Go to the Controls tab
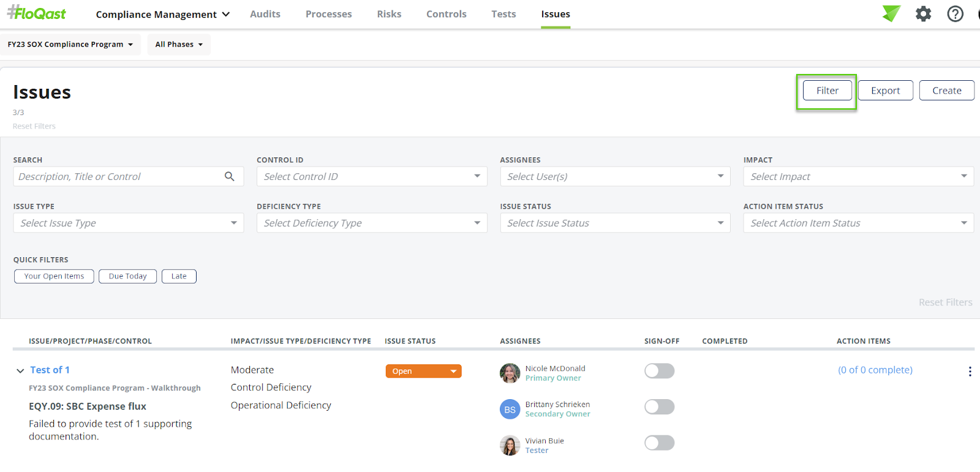 pos(447,14)
